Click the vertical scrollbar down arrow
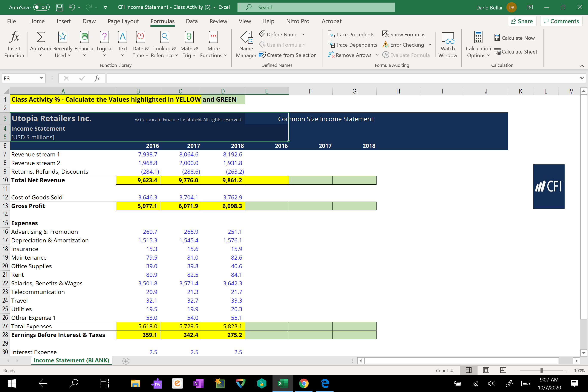588x392 pixels. pos(584,353)
